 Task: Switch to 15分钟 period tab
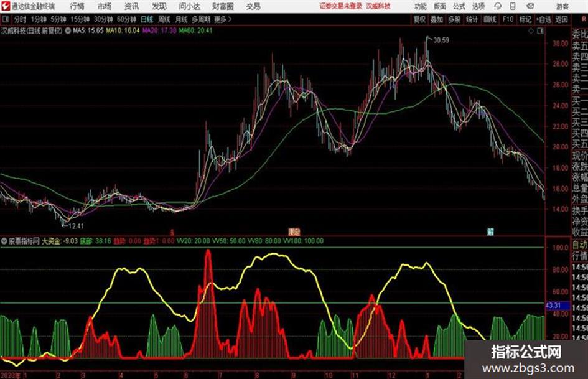point(80,19)
